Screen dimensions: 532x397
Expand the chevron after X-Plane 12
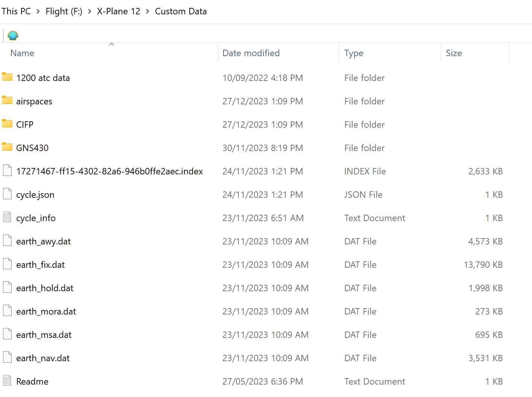pyautogui.click(x=147, y=11)
